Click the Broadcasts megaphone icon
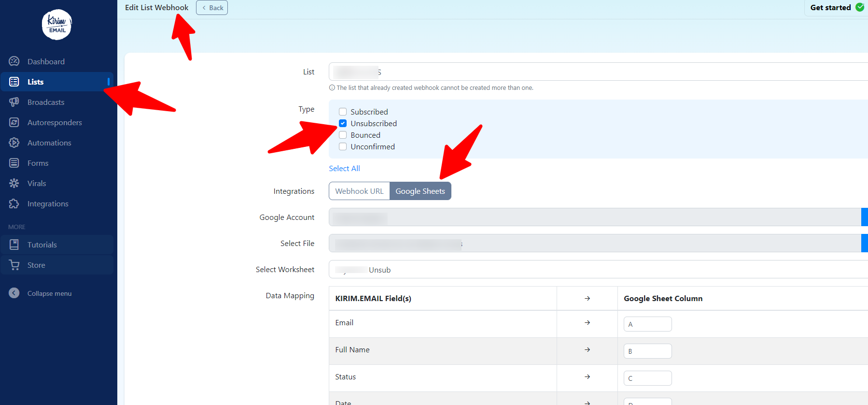 [14, 102]
